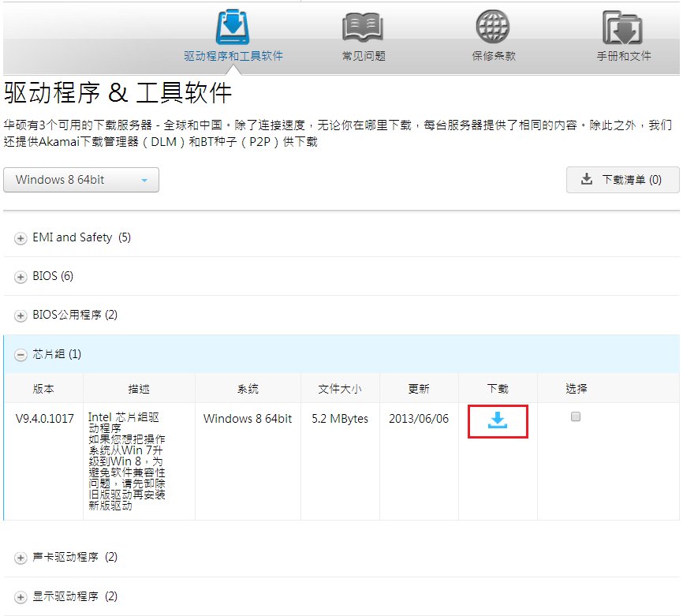Click the 下载 column header
Screen dimensions: 683x616
pos(498,389)
